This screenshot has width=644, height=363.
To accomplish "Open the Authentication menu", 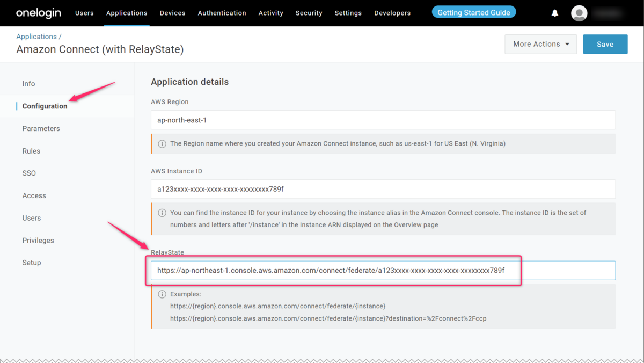I will [x=222, y=13].
